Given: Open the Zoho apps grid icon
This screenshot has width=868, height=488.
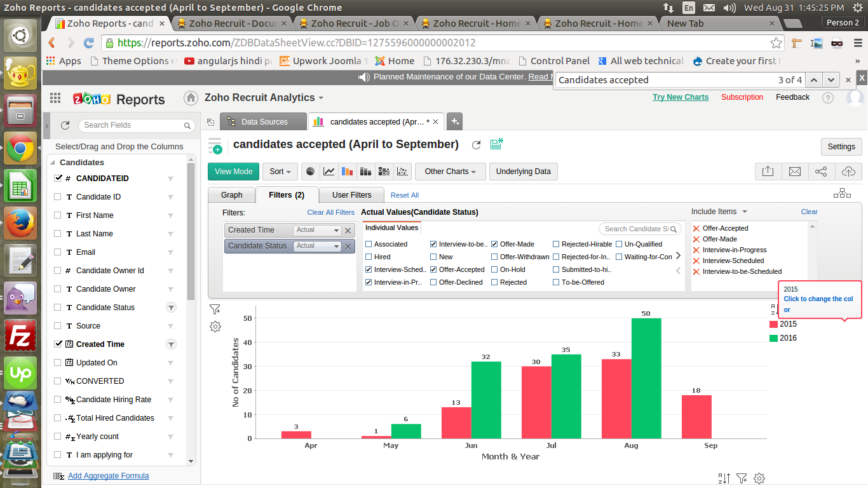Looking at the screenshot, I should coord(55,98).
